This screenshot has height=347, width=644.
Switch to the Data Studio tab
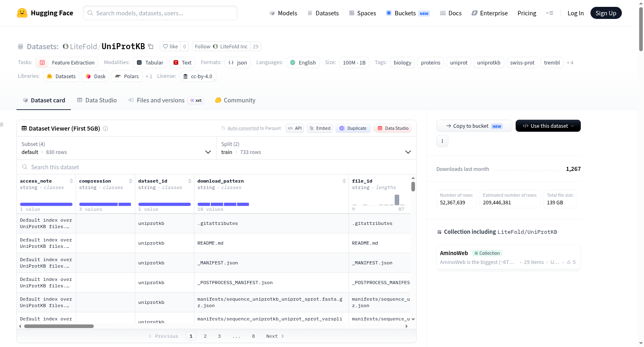click(97, 100)
